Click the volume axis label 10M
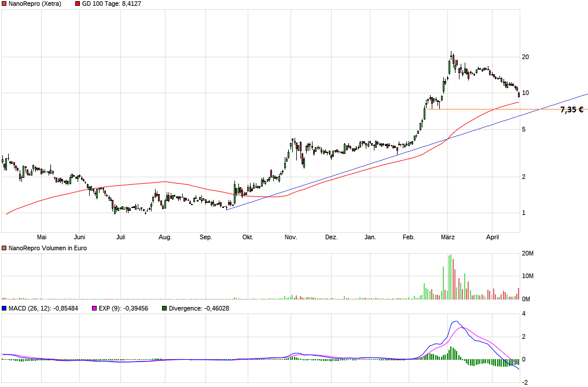 pyautogui.click(x=528, y=276)
